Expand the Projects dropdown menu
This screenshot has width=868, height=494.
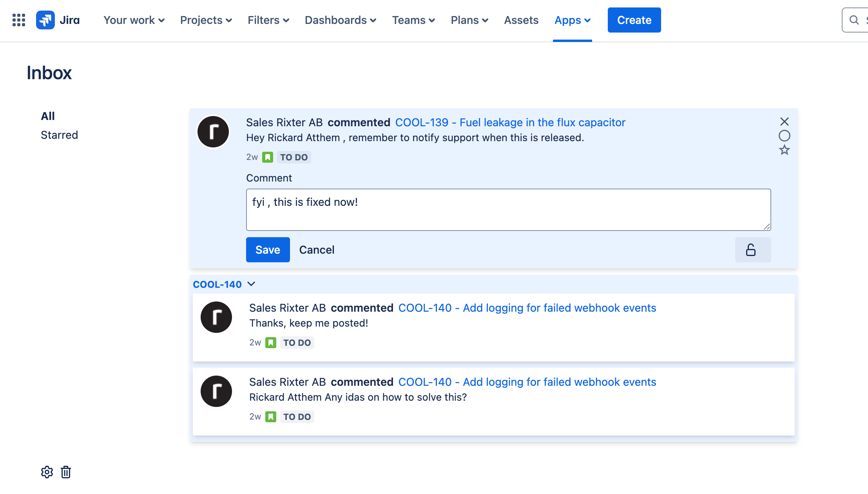206,20
